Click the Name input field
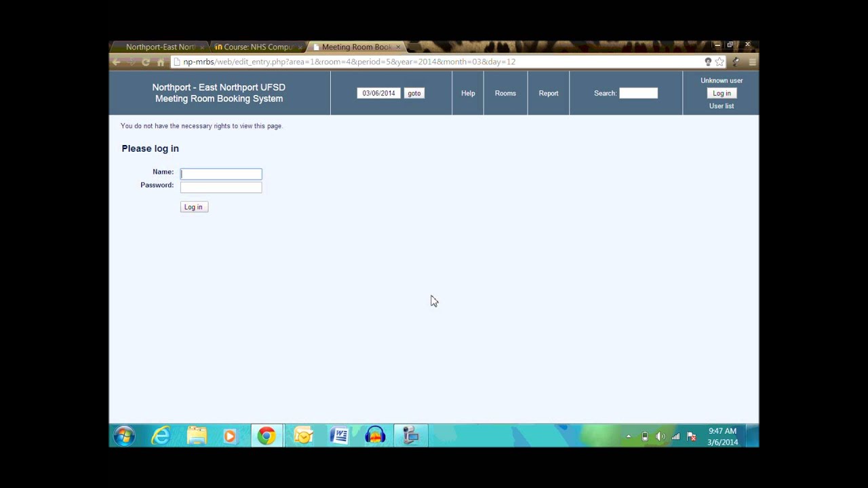This screenshot has width=868, height=488. (221, 174)
